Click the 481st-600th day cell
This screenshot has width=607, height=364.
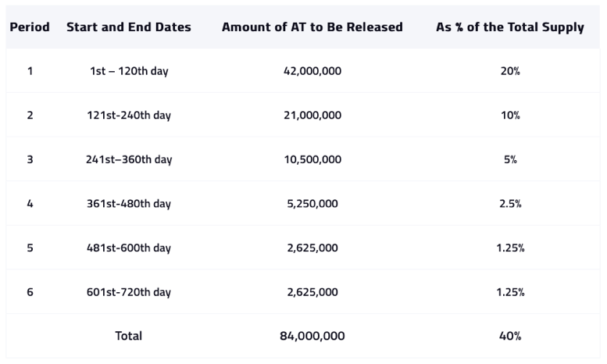point(129,248)
